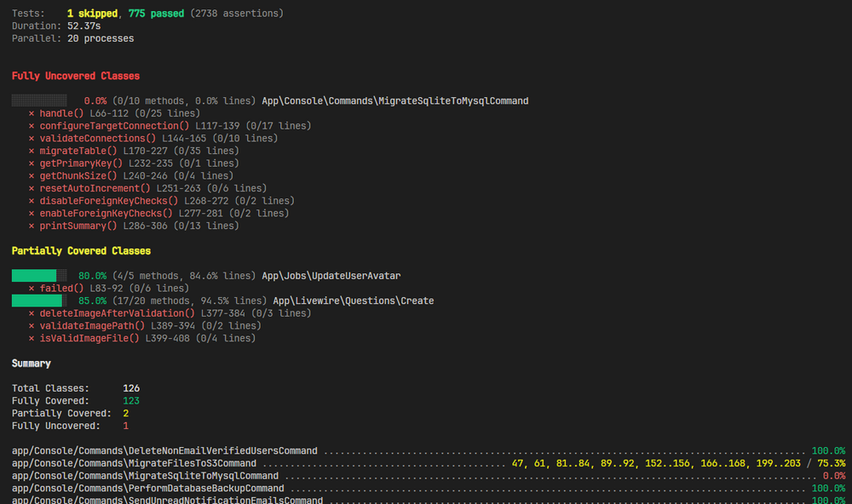Select the Partially Covered Classes heading

point(81,251)
